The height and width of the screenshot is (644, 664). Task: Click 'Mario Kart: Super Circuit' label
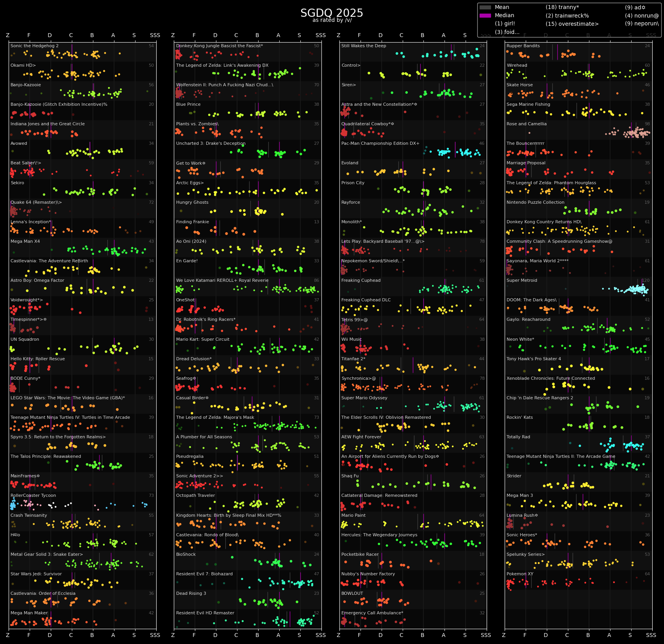pyautogui.click(x=203, y=340)
